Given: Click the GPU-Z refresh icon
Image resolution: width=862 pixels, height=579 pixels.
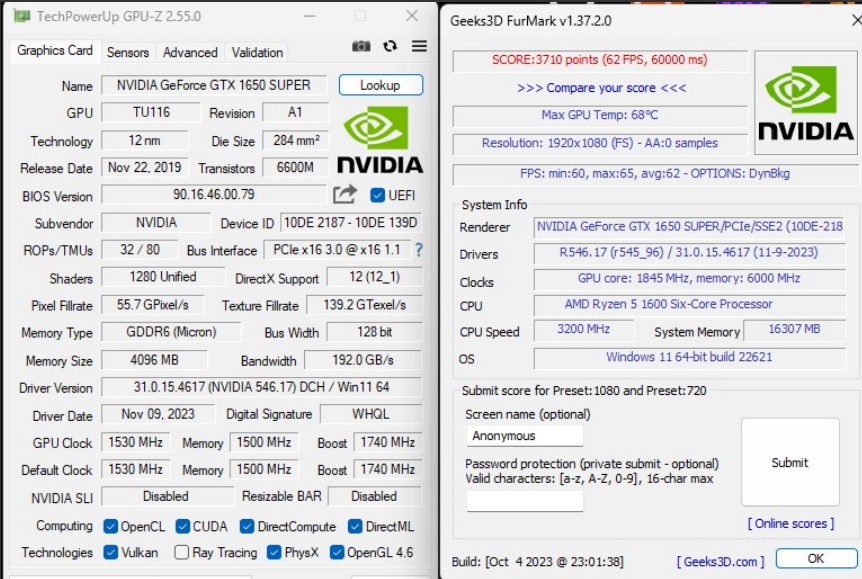Looking at the screenshot, I should click(x=390, y=46).
